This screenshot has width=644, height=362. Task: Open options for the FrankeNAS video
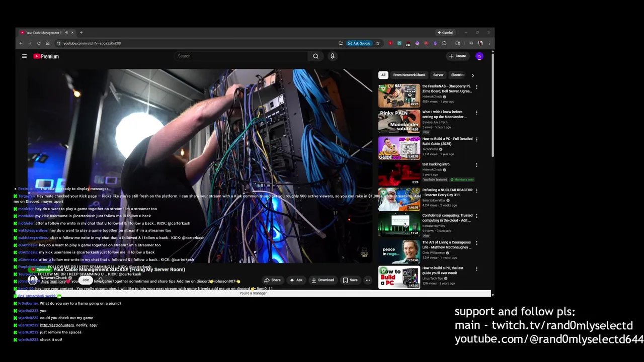pyautogui.click(x=476, y=86)
